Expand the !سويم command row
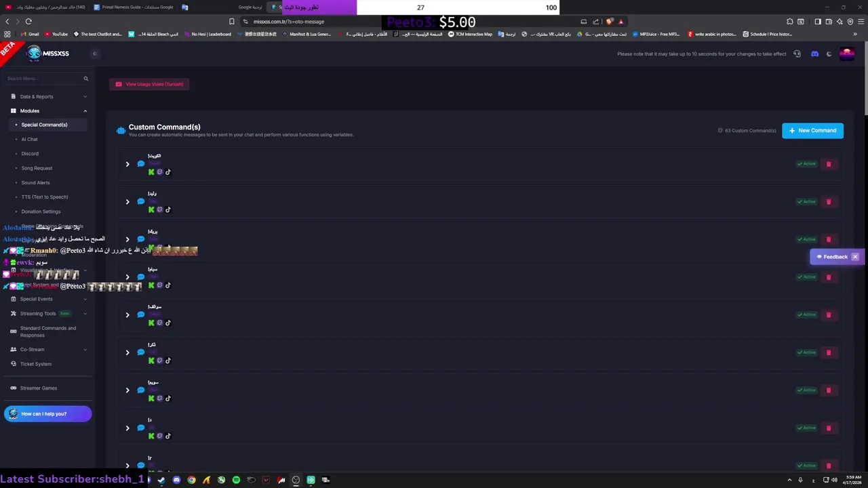 [x=127, y=390]
